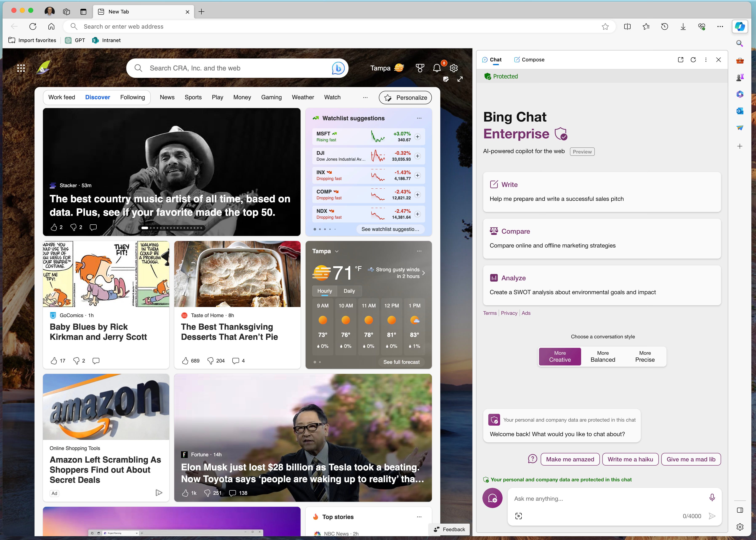Viewport: 756px width, 540px height.
Task: Open Watchlist suggestions more options
Action: tap(419, 118)
